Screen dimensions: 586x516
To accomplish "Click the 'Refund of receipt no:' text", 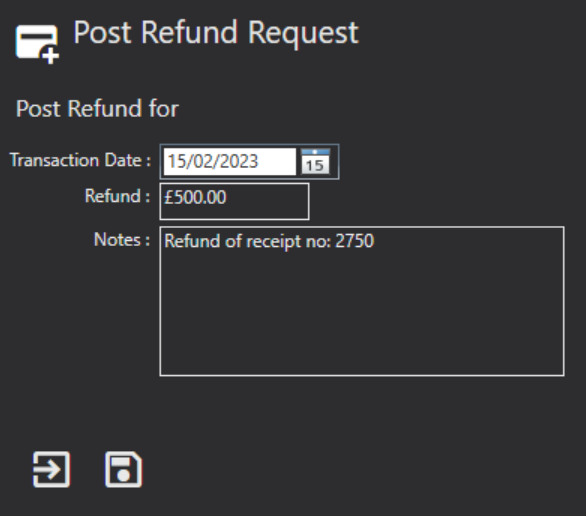I will pos(248,241).
